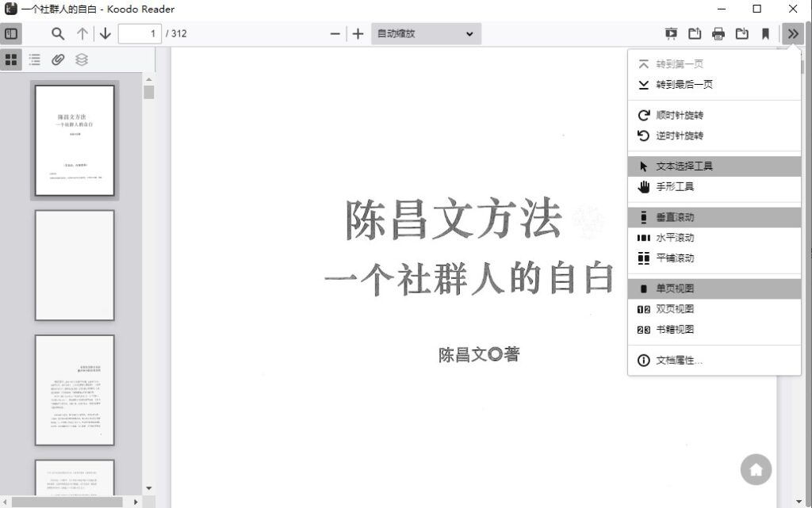
Task: Select 转到第一页 menu entry
Action: pyautogui.click(x=714, y=64)
